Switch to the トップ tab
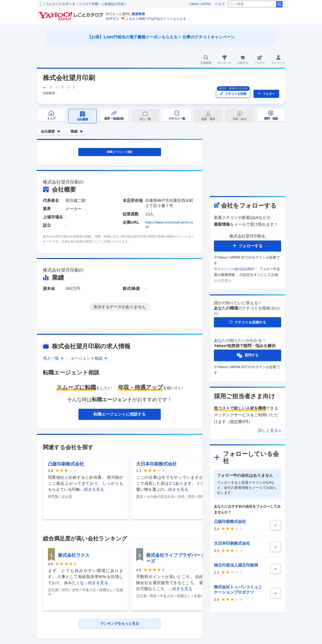The image size is (322, 644). click(51, 115)
